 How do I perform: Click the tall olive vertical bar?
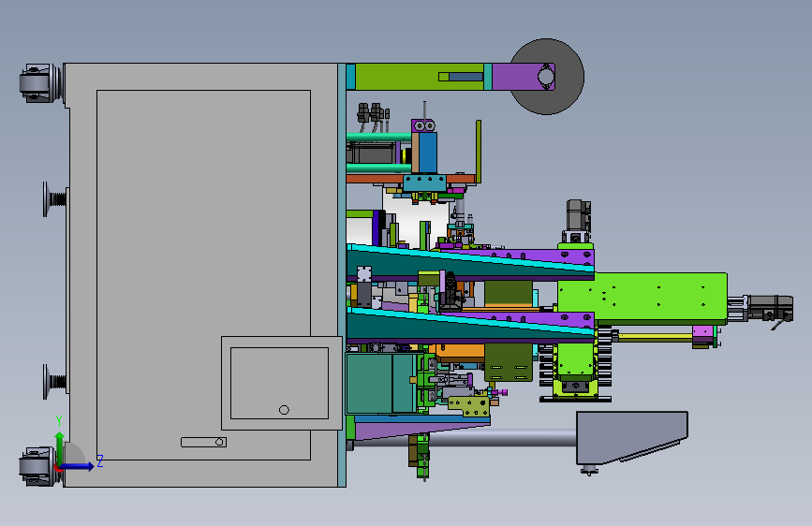pos(479,152)
